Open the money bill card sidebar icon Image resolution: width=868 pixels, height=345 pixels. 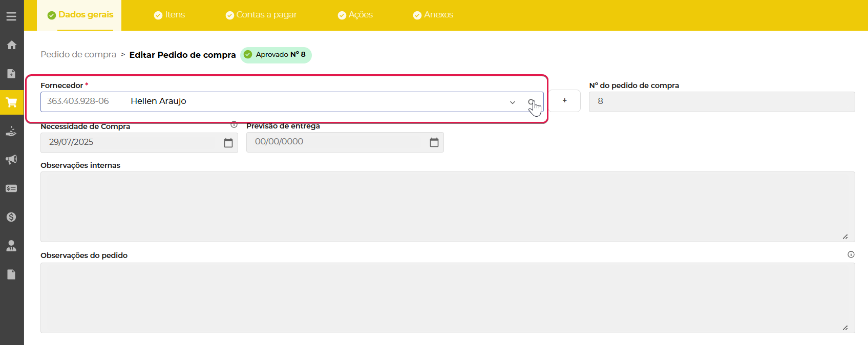coord(11,188)
